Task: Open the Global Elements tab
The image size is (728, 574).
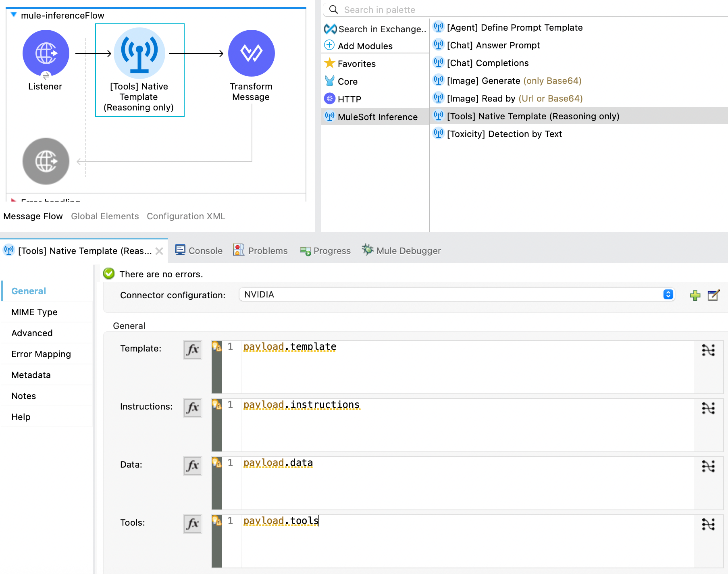Action: tap(105, 216)
